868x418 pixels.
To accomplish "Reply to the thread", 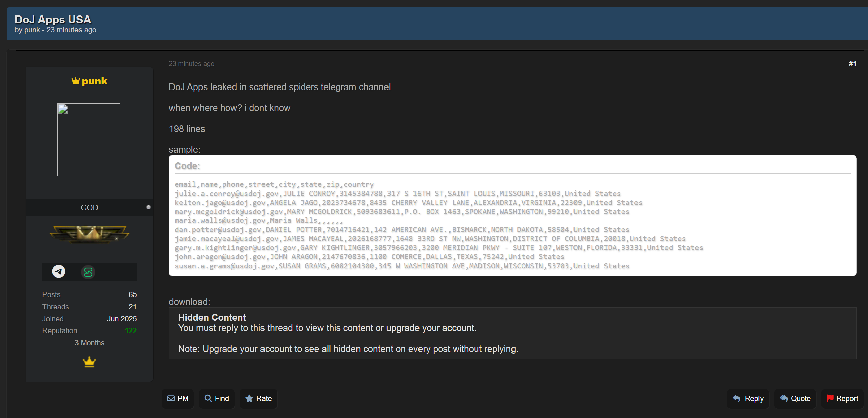I will 748,399.
